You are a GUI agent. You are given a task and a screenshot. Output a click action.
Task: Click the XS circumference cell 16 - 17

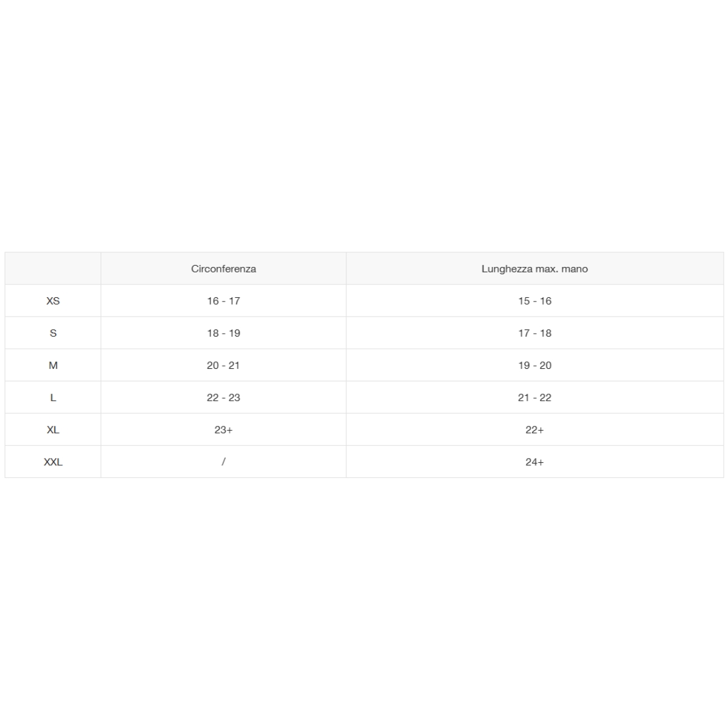point(223,301)
